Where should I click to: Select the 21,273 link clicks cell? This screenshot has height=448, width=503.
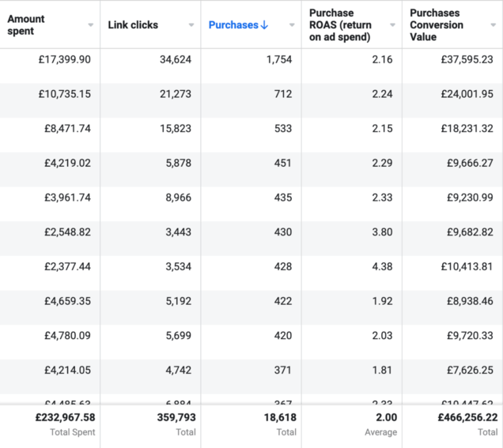pyautogui.click(x=174, y=94)
